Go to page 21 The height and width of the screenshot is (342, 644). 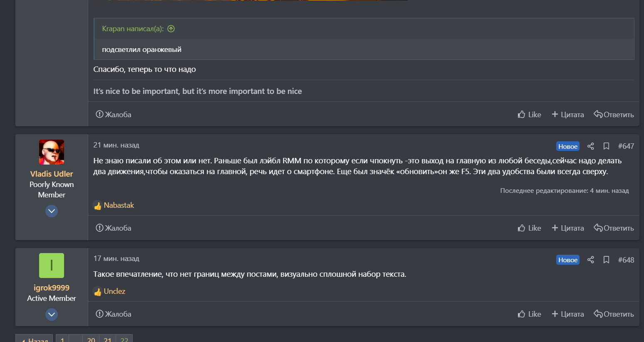click(108, 340)
